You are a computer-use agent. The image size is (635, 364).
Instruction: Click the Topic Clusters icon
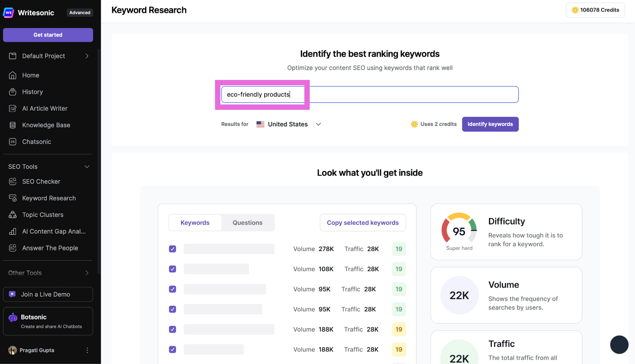pos(13,215)
